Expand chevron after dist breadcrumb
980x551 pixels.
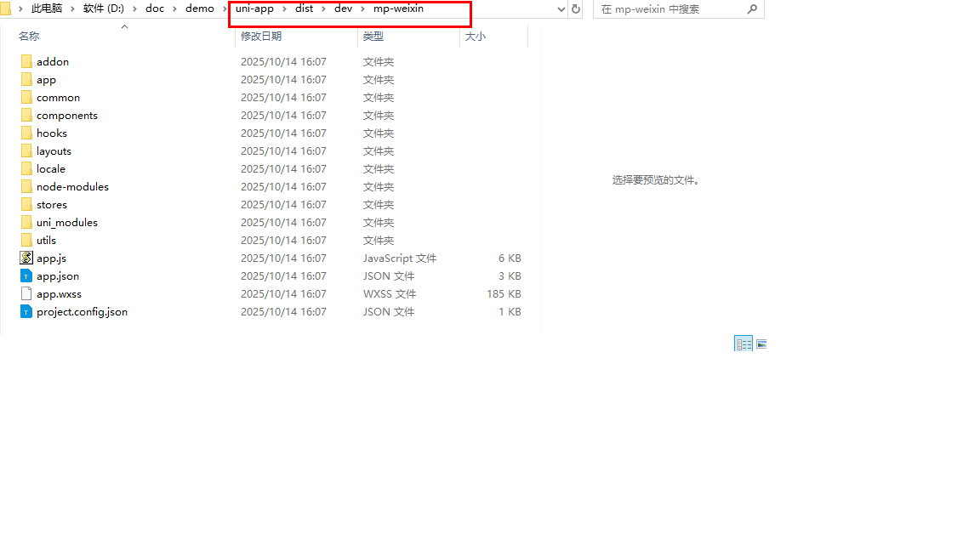coord(324,9)
